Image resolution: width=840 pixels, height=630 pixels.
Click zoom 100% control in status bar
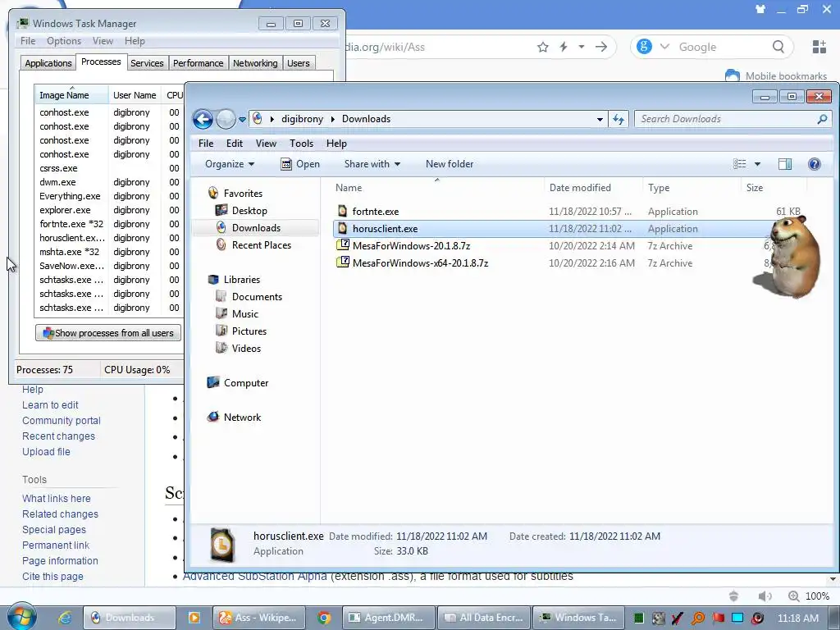coord(809,596)
